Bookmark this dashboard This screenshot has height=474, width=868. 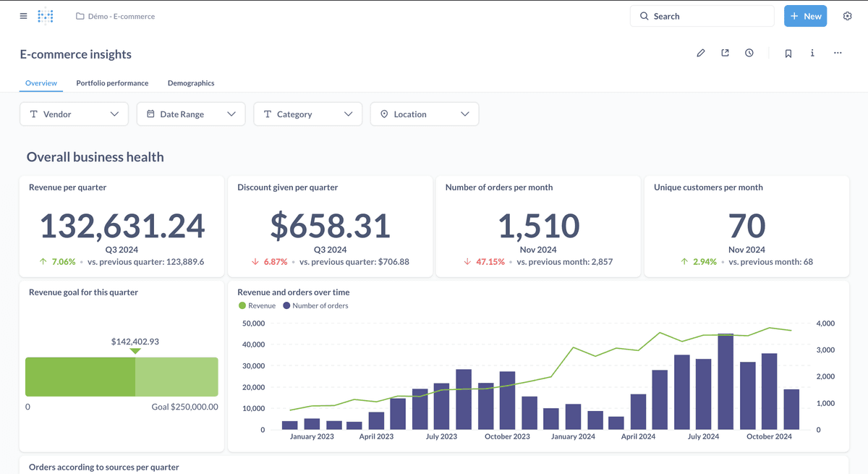coord(788,53)
